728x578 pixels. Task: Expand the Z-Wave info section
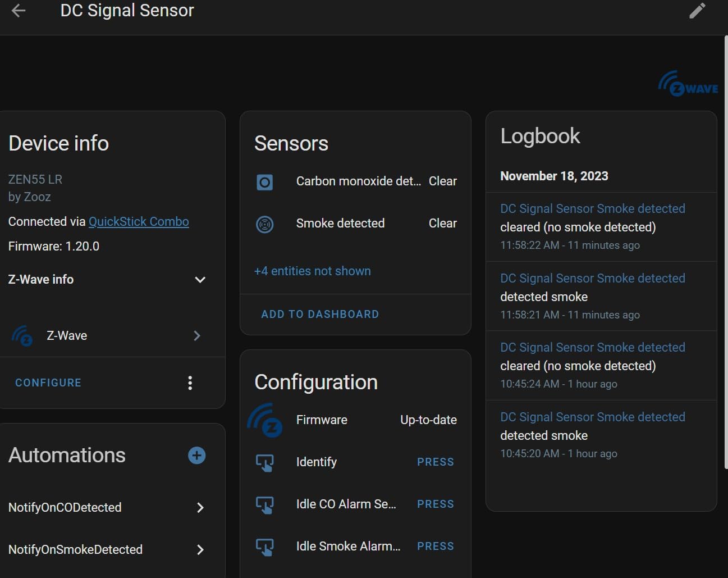[200, 279]
